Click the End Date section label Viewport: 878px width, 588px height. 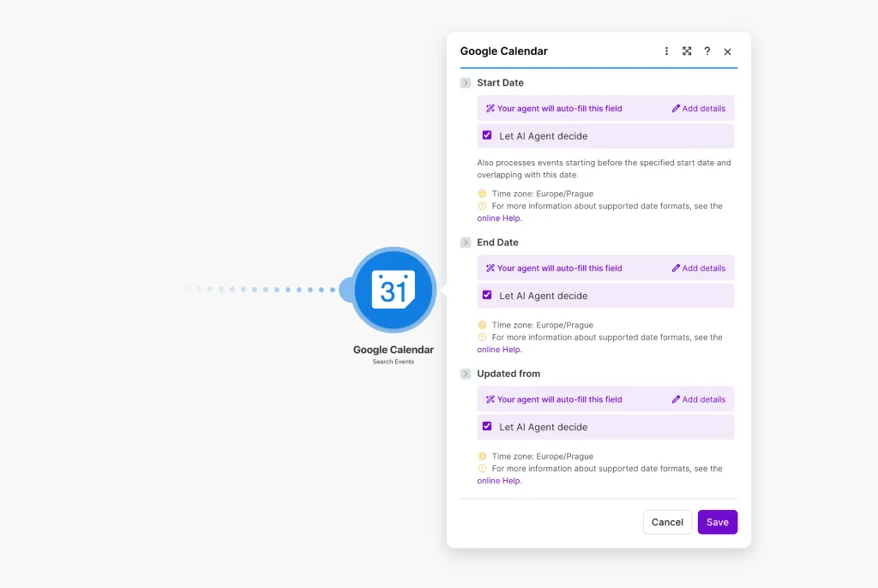click(x=497, y=243)
